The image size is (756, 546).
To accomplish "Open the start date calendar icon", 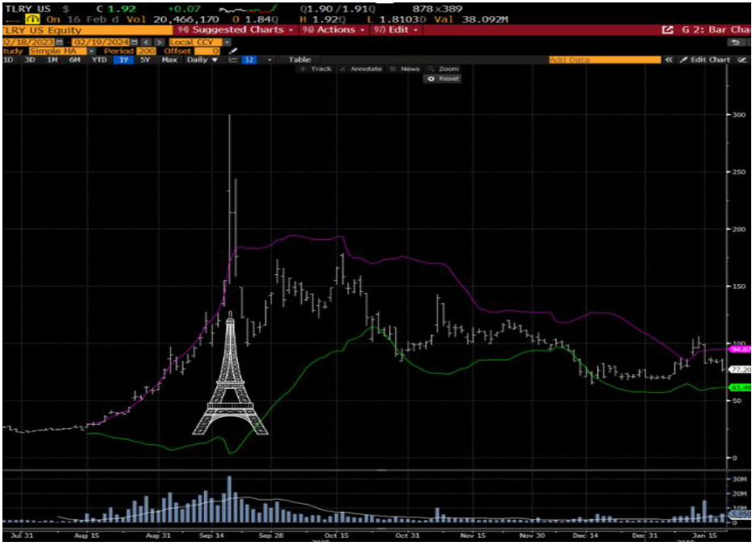I will point(59,42).
